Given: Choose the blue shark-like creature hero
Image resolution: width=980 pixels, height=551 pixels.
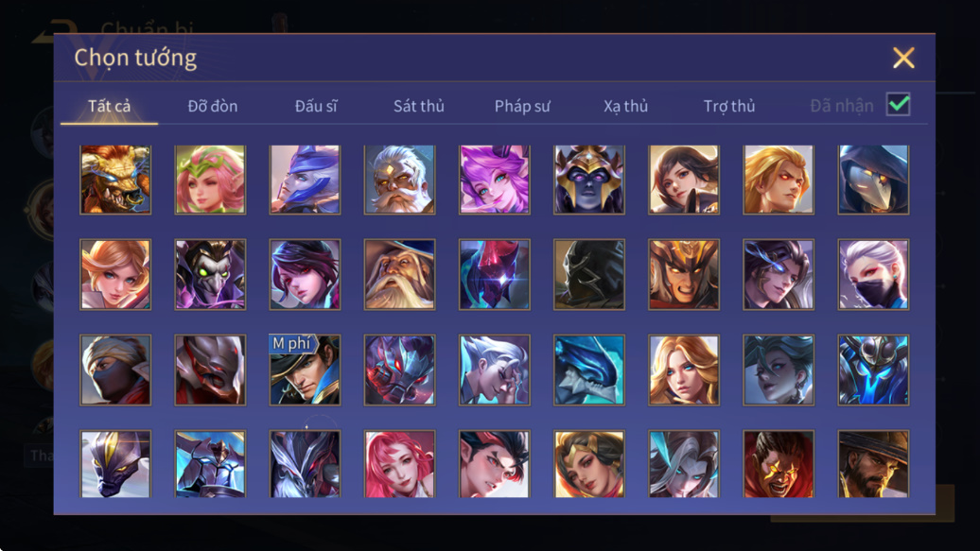Looking at the screenshot, I should click(588, 370).
